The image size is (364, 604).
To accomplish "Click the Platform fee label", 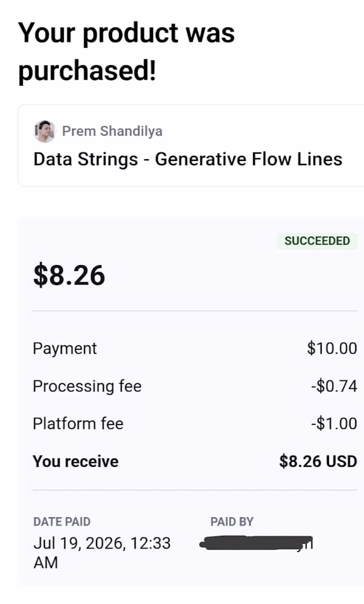I will pos(78,423).
